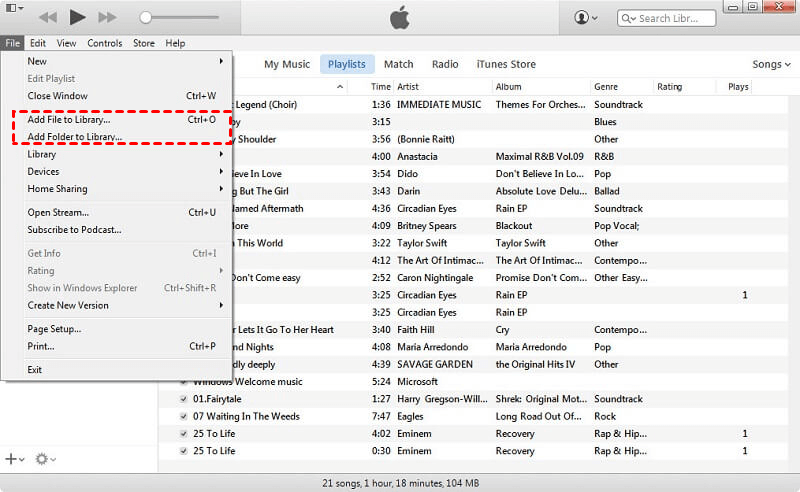Select the Maximal R&B Vol.09 album cell
Viewport: 800px width, 492px height.
pos(539,157)
